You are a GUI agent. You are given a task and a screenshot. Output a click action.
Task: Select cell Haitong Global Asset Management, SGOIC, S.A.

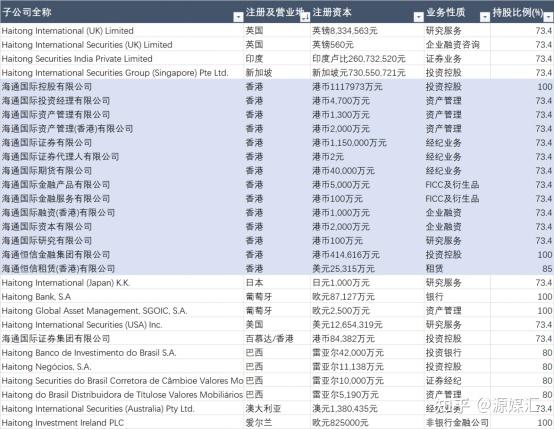coord(122,311)
